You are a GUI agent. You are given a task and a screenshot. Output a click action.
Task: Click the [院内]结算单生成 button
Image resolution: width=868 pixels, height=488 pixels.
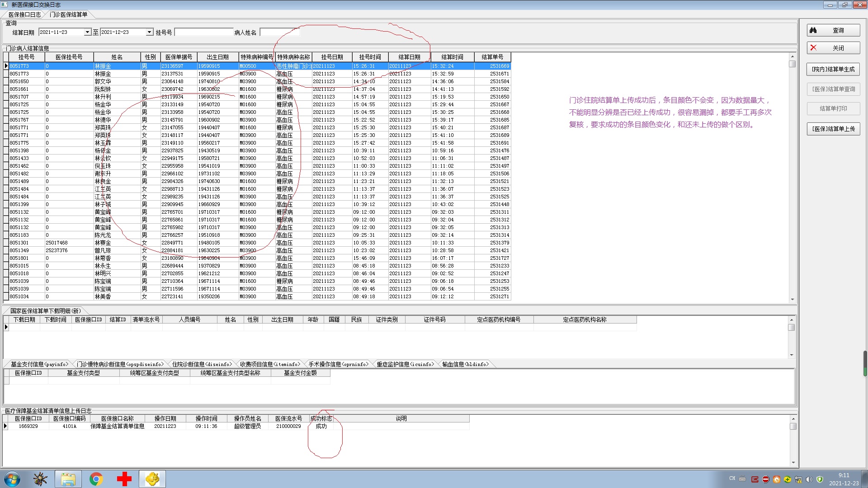tap(833, 69)
